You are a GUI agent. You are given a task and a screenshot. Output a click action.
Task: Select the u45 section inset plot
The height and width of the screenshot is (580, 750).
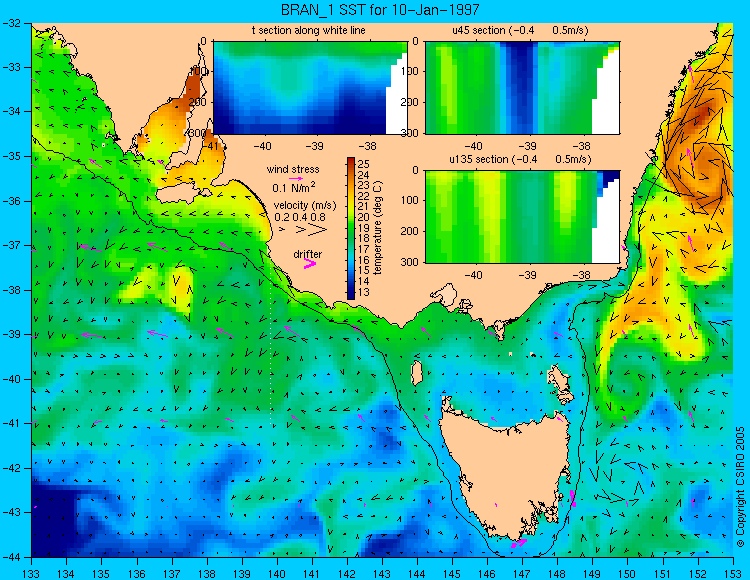click(522, 88)
